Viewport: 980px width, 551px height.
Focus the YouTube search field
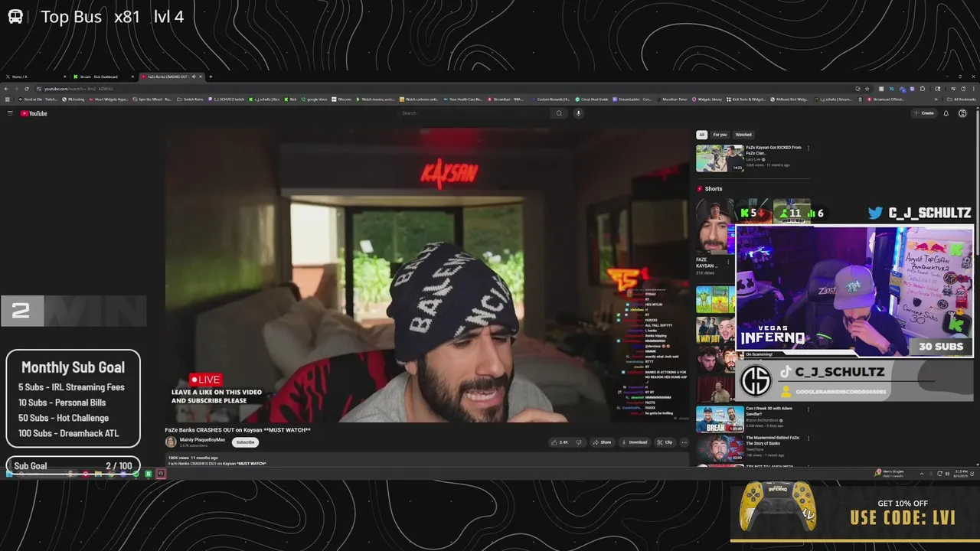(475, 113)
